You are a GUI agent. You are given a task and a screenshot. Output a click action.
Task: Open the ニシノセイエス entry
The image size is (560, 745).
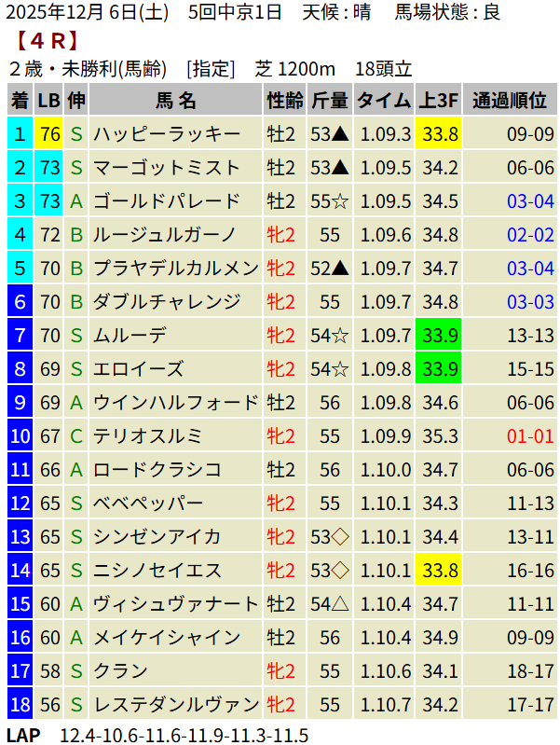[160, 570]
